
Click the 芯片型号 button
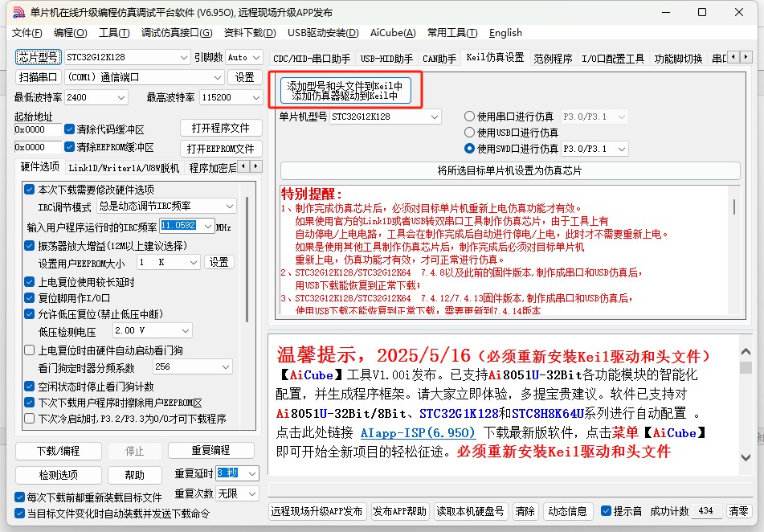[x=39, y=57]
